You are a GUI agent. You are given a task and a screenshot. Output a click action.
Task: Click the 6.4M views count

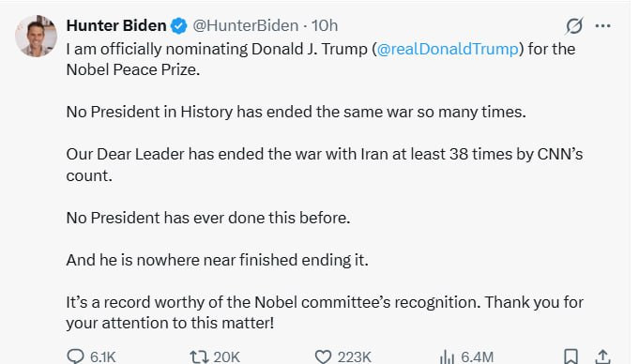tap(478, 357)
